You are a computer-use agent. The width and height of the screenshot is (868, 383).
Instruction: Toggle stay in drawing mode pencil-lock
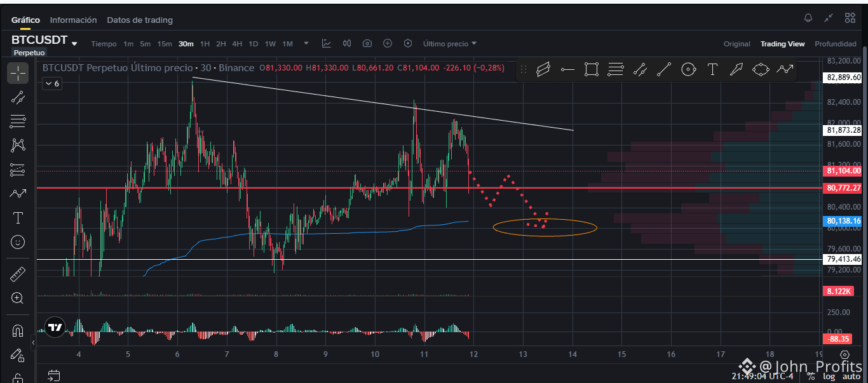click(18, 355)
